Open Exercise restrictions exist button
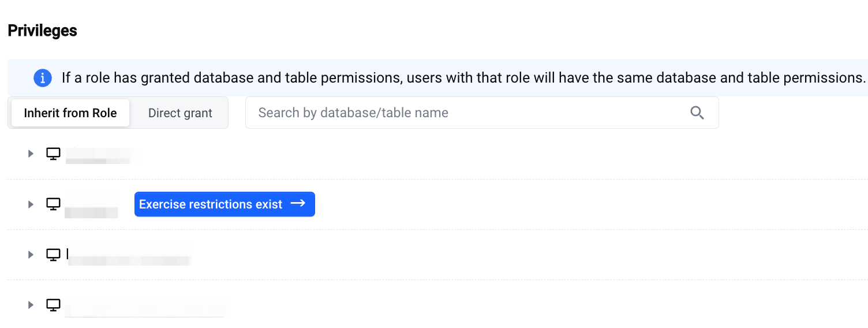This screenshot has height=328, width=868. [x=225, y=204]
